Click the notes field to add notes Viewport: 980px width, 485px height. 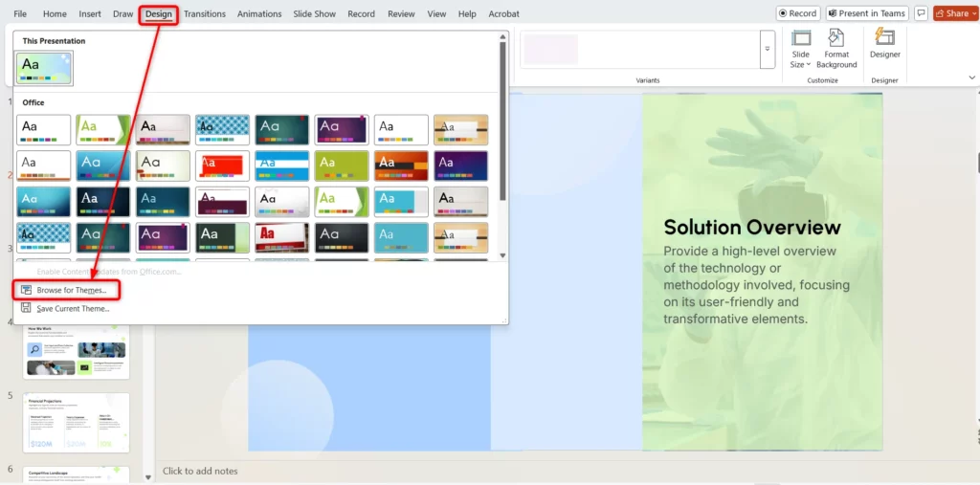coord(383,471)
